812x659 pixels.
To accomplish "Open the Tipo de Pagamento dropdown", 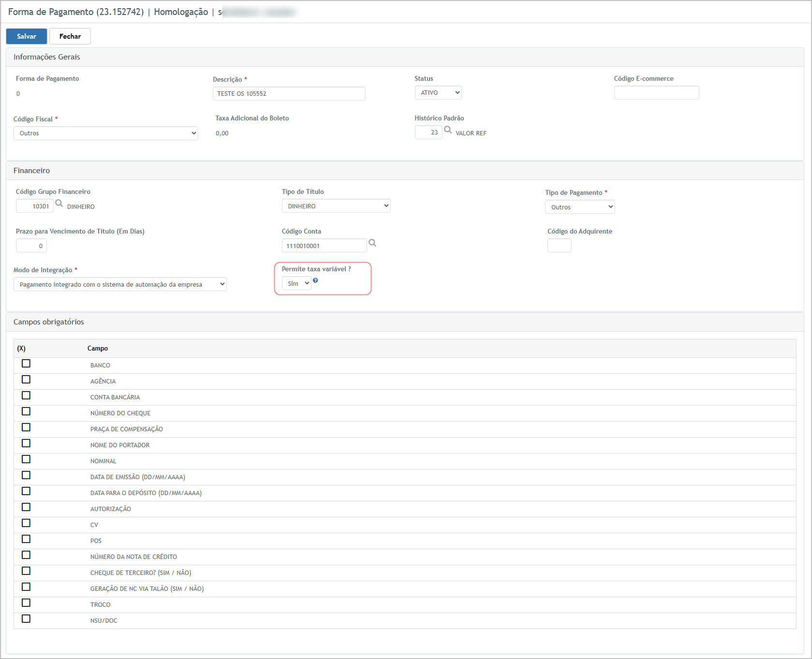I will coord(580,207).
